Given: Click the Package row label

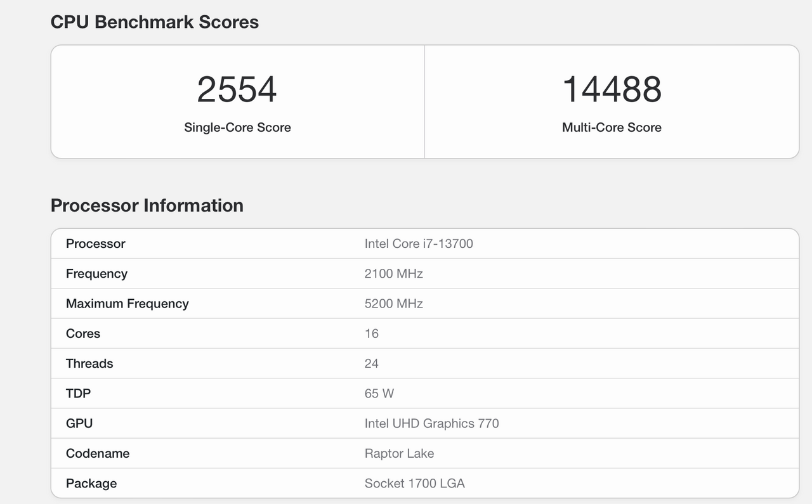Looking at the screenshot, I should click(x=91, y=484).
